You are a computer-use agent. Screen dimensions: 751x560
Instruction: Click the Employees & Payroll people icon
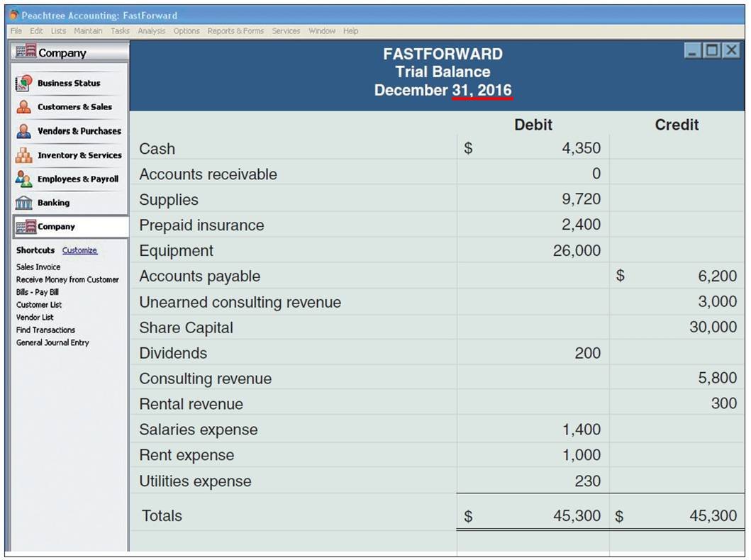[x=24, y=179]
